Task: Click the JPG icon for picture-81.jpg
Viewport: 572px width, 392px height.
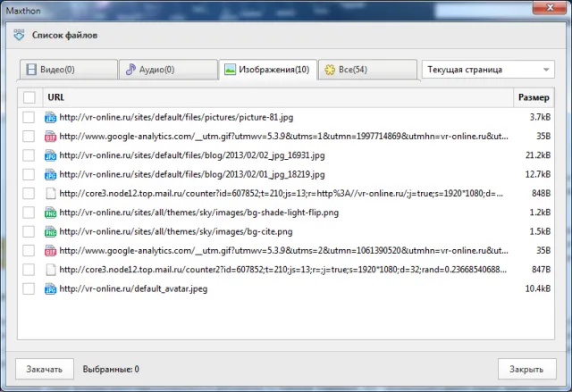Action: pyautogui.click(x=50, y=117)
